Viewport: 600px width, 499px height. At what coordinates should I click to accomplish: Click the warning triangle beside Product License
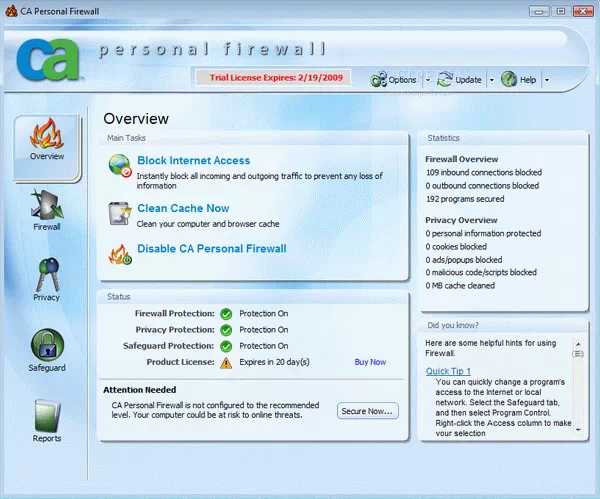(x=226, y=363)
